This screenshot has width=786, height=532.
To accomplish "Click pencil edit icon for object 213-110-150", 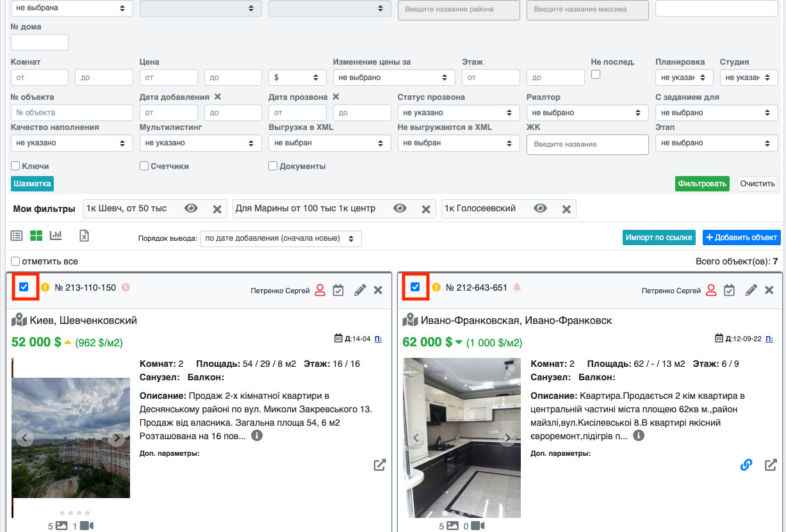I will [x=360, y=290].
